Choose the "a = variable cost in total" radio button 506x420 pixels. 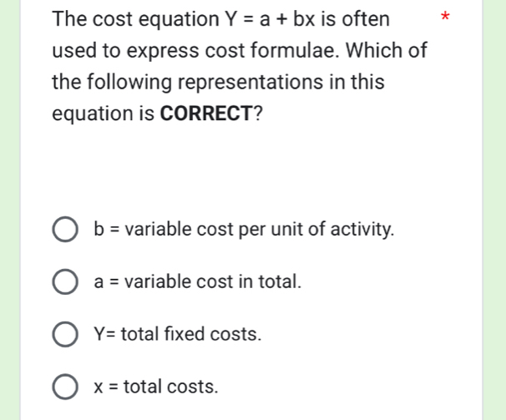pyautogui.click(x=66, y=282)
